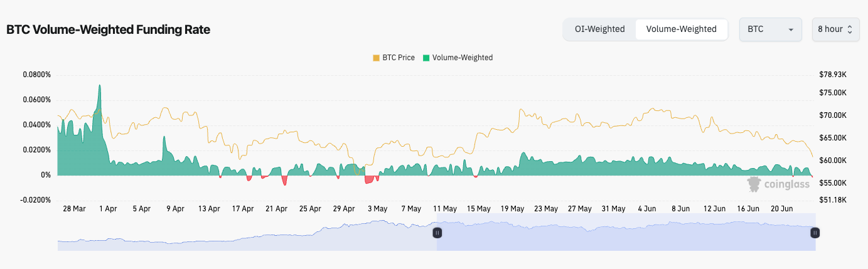Click the $70.00K price axis label
868x269 pixels.
coord(833,115)
